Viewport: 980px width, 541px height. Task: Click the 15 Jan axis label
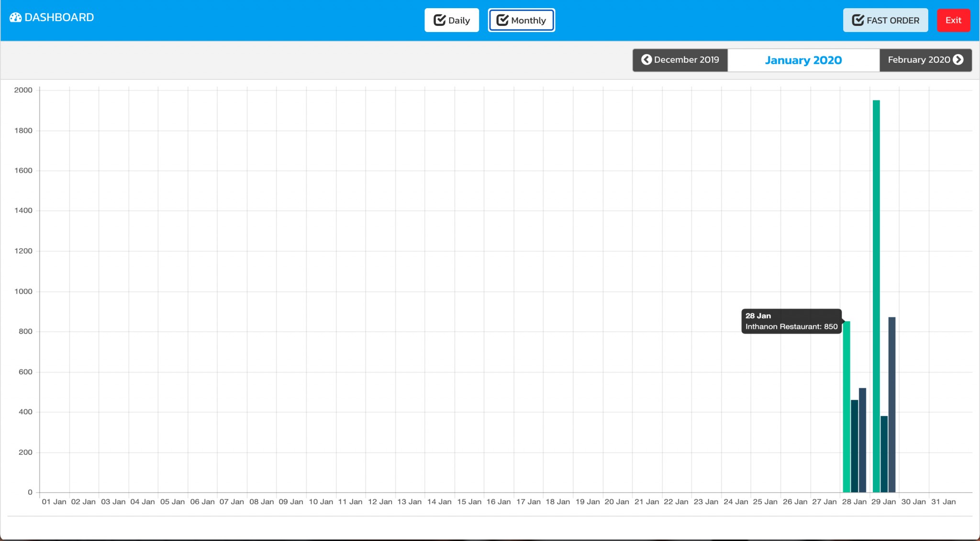pos(469,502)
